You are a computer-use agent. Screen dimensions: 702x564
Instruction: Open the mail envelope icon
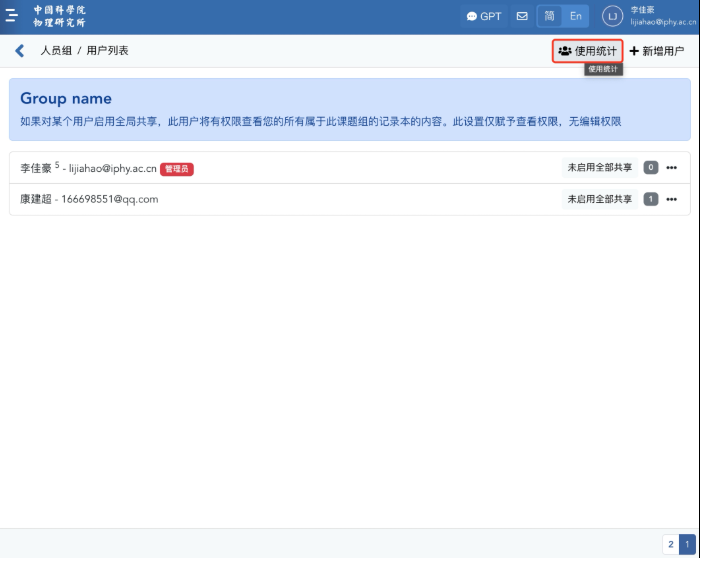pyautogui.click(x=522, y=16)
